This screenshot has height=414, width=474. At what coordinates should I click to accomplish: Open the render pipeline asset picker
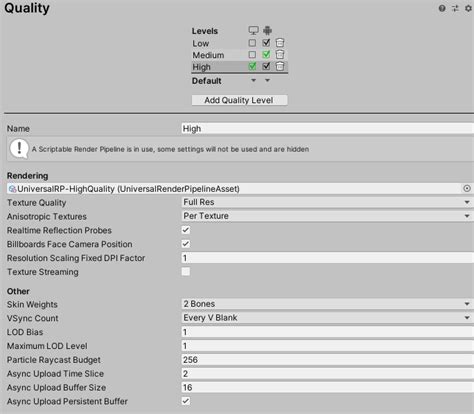click(x=467, y=189)
